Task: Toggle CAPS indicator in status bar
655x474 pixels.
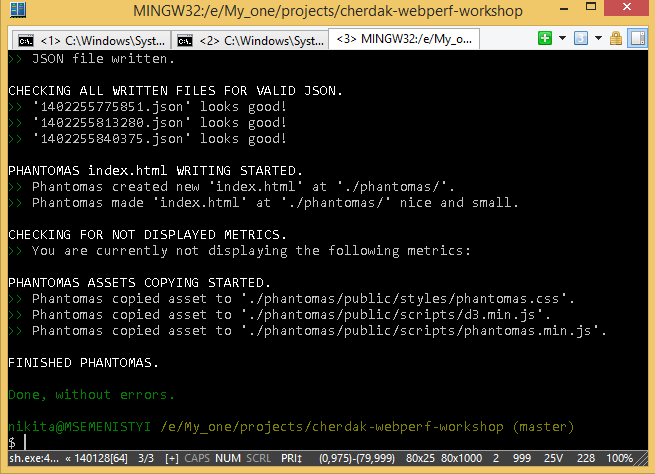Action: pos(197,458)
